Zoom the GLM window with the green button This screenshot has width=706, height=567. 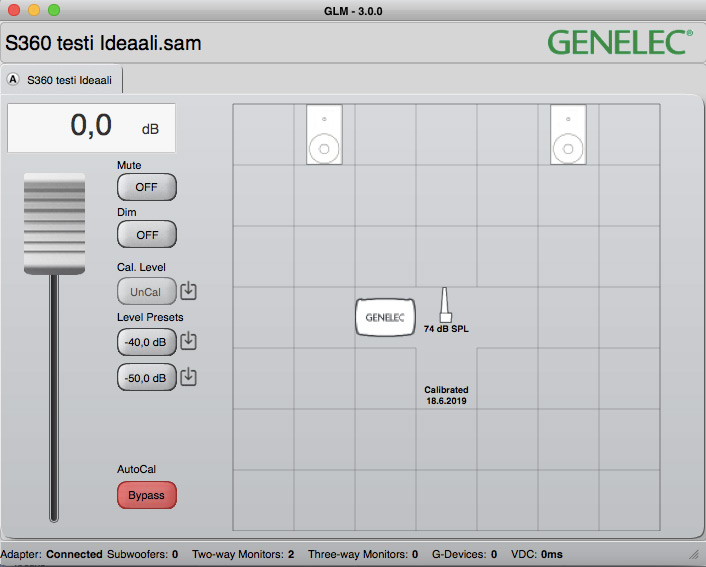point(54,10)
